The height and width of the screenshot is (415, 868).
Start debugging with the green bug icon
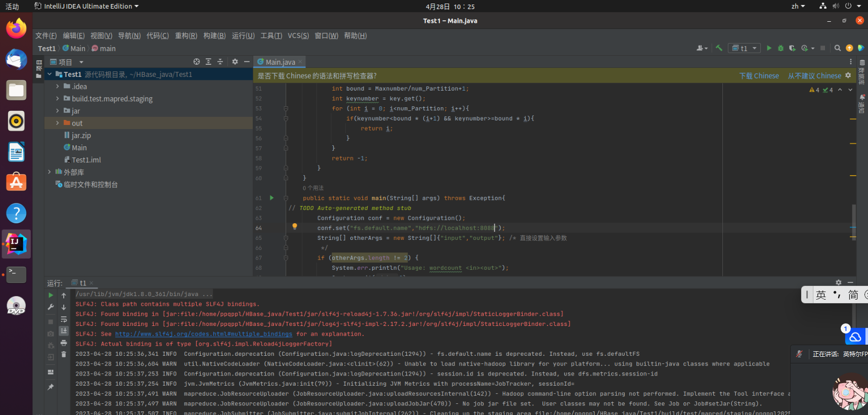[x=781, y=48]
